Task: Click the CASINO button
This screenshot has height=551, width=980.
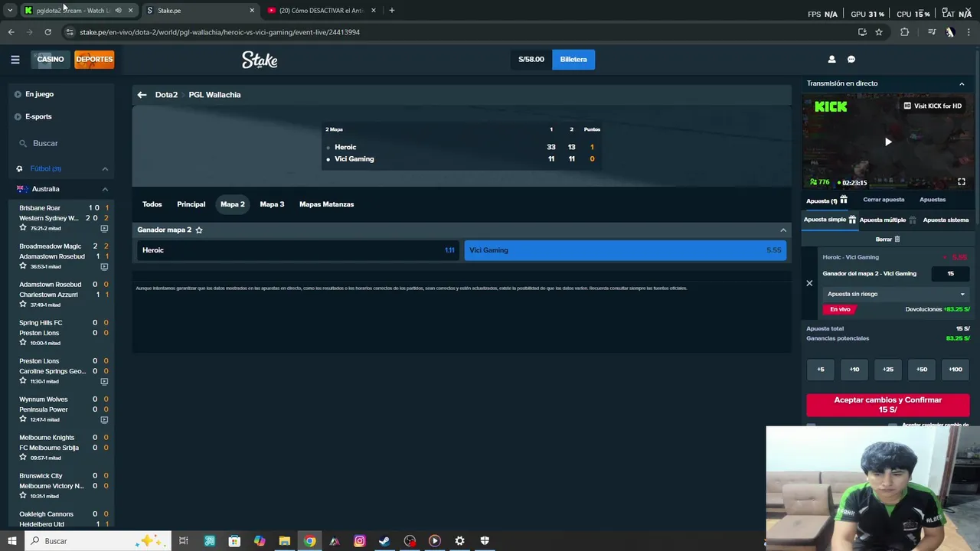Action: 51,59
